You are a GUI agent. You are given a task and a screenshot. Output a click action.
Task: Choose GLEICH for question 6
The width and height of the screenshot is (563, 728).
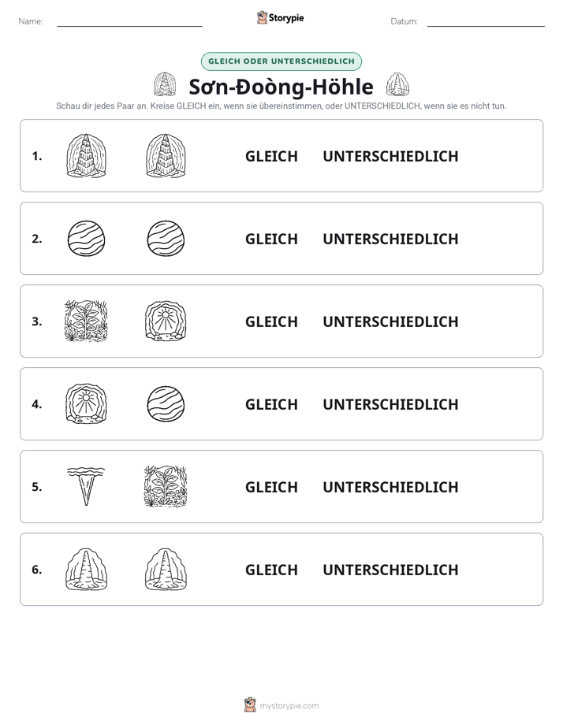pyautogui.click(x=271, y=570)
